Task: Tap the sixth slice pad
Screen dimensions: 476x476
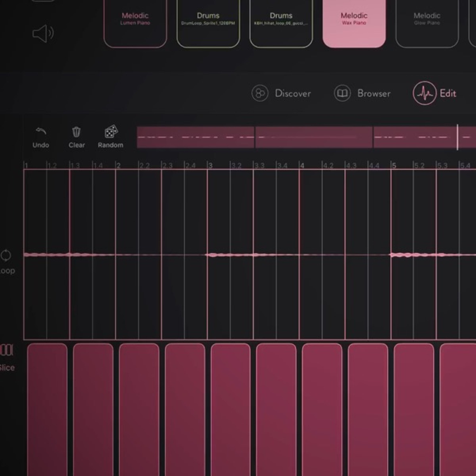Action: tap(276, 410)
